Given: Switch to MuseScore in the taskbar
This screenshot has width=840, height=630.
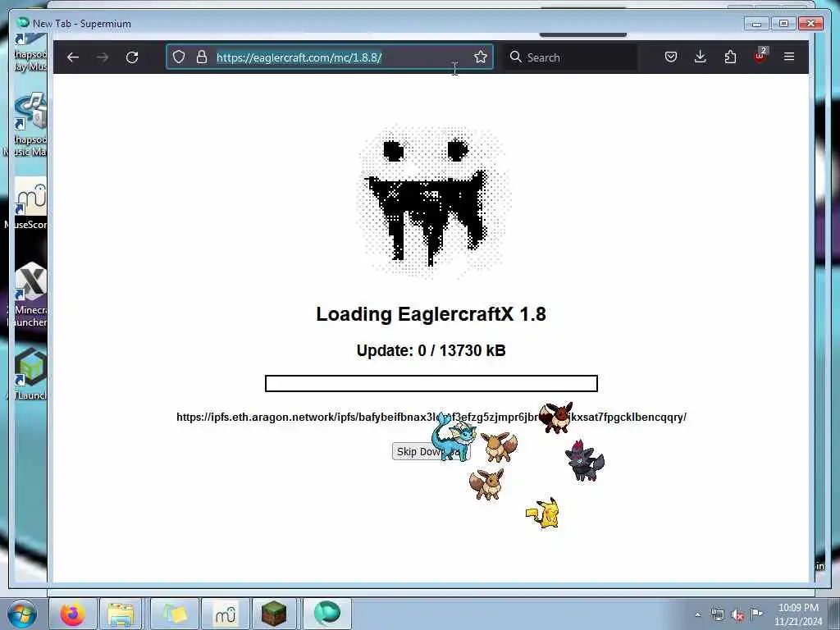Looking at the screenshot, I should (x=225, y=614).
